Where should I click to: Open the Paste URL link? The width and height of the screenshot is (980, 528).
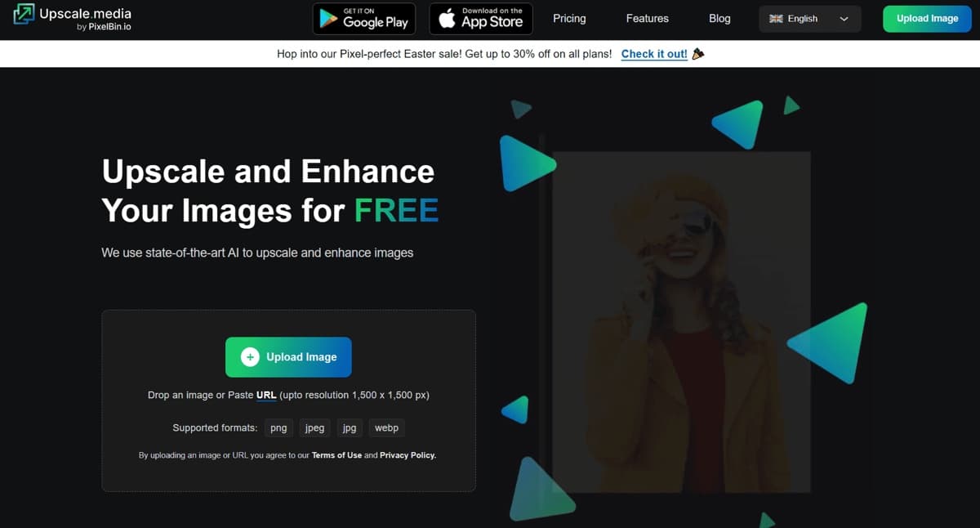coord(266,395)
